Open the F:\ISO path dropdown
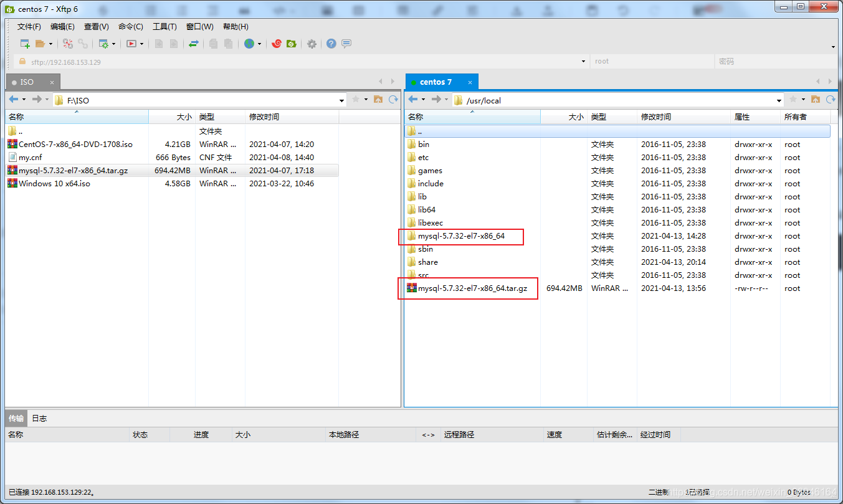Viewport: 843px width, 504px height. coord(342,100)
